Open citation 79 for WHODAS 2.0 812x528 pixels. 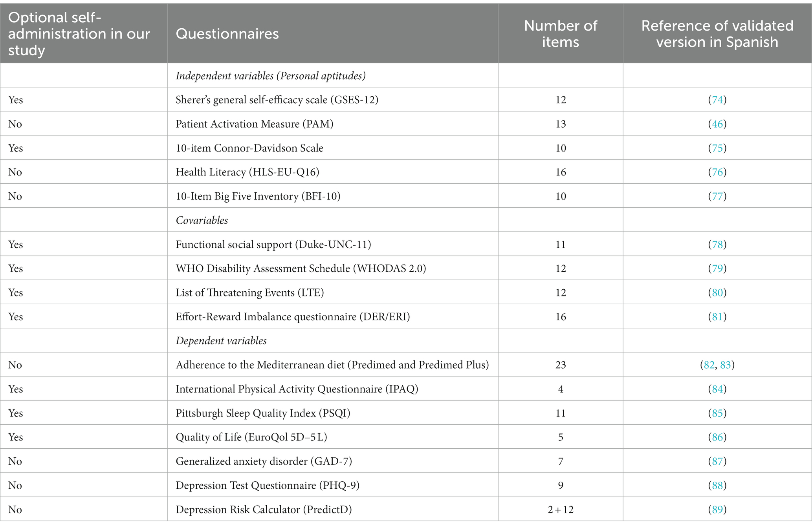click(717, 269)
